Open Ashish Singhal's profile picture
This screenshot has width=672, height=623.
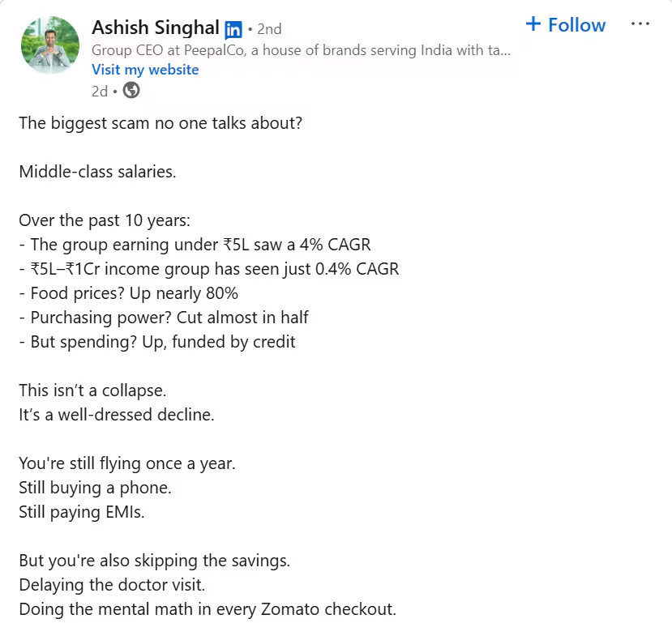50,45
